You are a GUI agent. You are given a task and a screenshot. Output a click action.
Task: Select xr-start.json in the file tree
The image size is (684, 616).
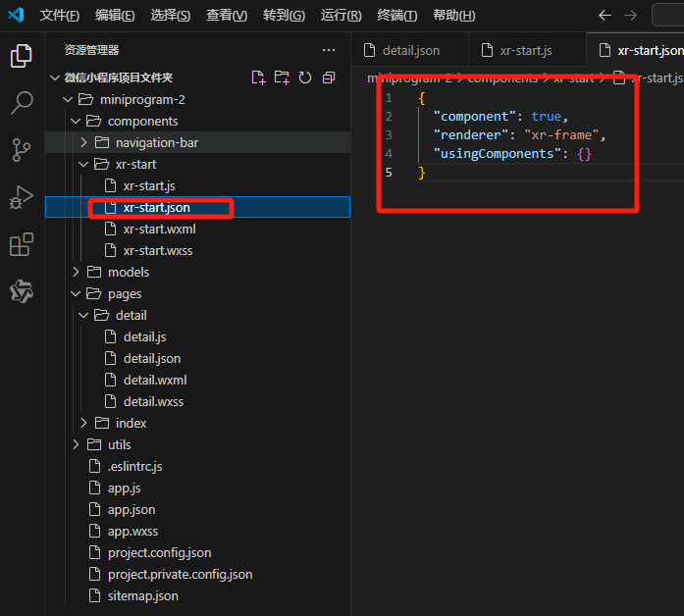pos(197,207)
